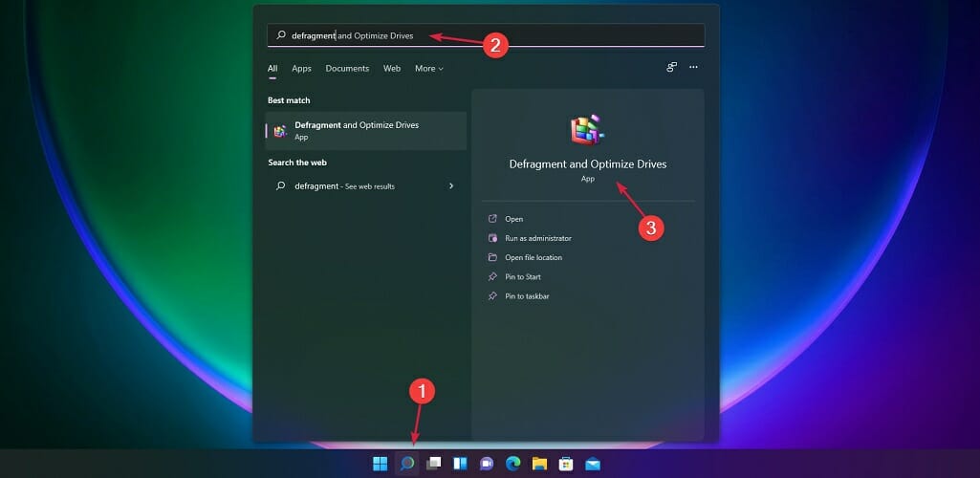Select the Defragment and Optimize Drives best match

pos(366,131)
